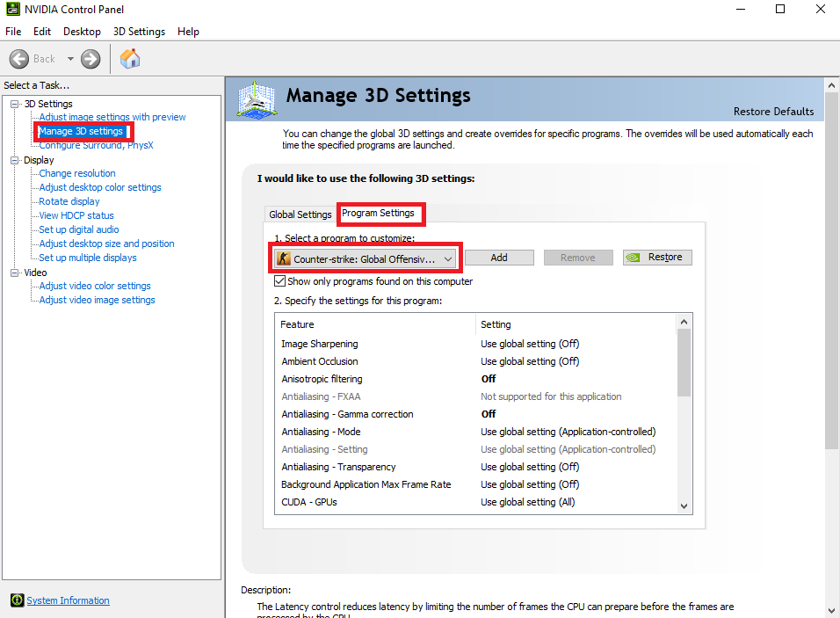The image size is (840, 618).
Task: Click the Feature column header
Action: pos(376,324)
